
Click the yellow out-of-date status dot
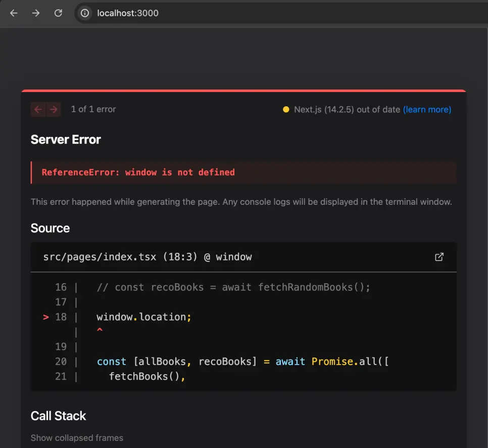pyautogui.click(x=286, y=109)
